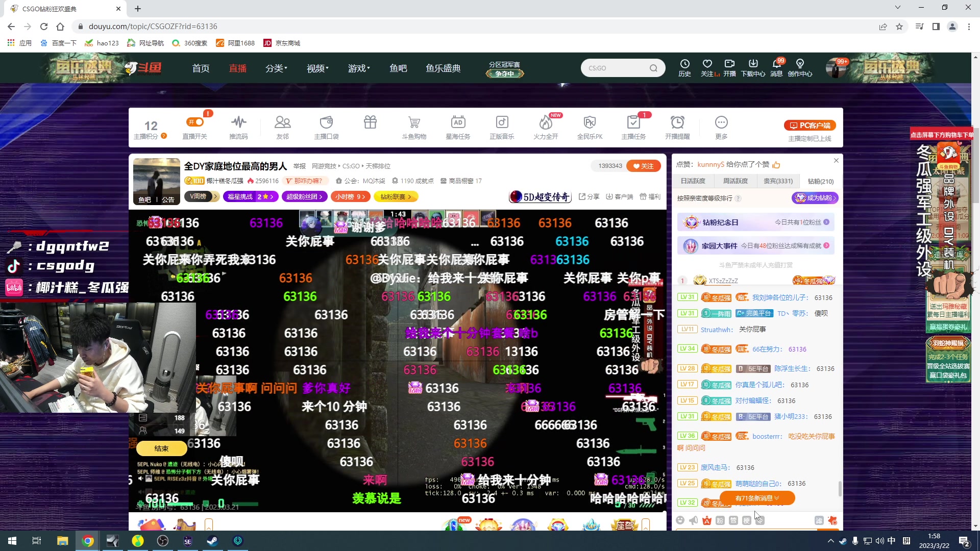Expand the 分类 category dropdown
980x551 pixels.
click(276, 68)
